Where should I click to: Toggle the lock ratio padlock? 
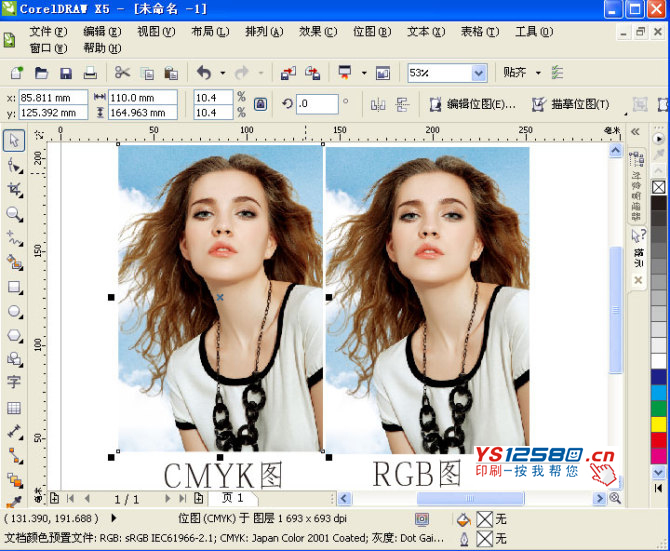tap(260, 103)
